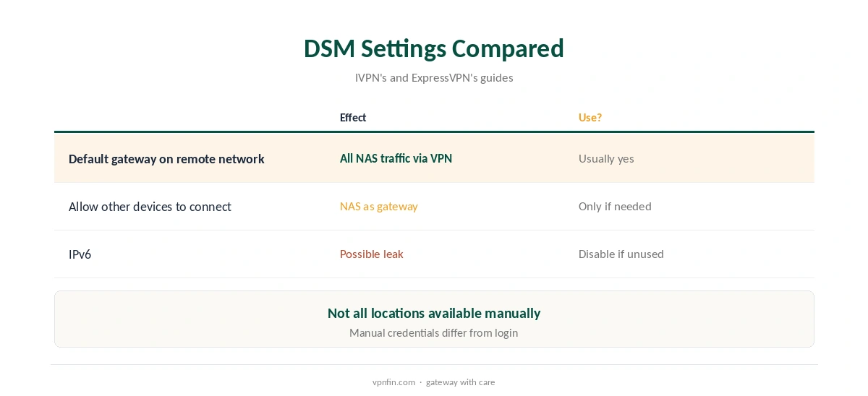This screenshot has height=396, width=868.
Task: Click the 'Effect' column header
Action: click(x=353, y=118)
